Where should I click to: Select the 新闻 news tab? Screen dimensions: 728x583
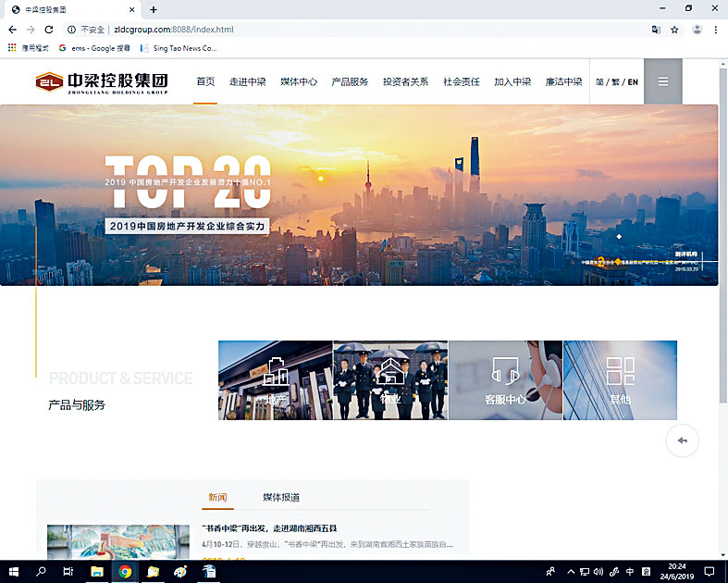[x=217, y=498]
